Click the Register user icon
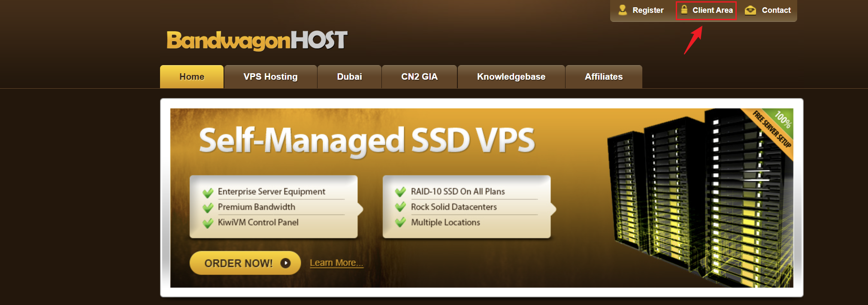868x305 pixels. click(623, 10)
